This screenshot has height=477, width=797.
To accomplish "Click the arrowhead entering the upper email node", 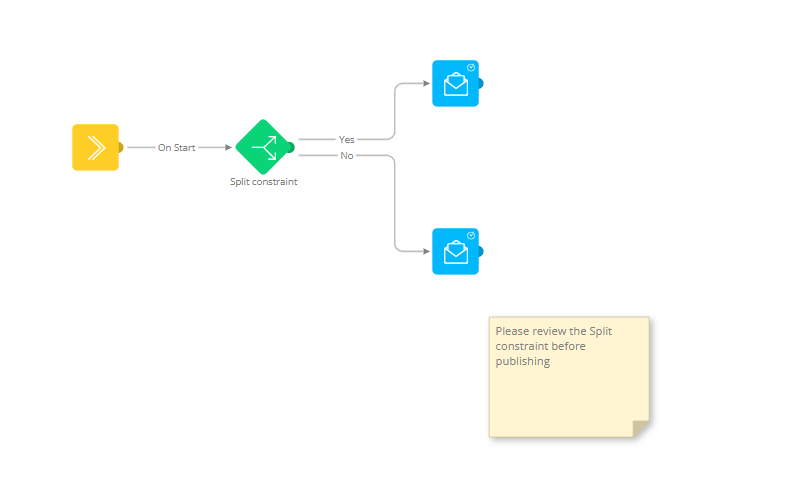I will (x=426, y=83).
